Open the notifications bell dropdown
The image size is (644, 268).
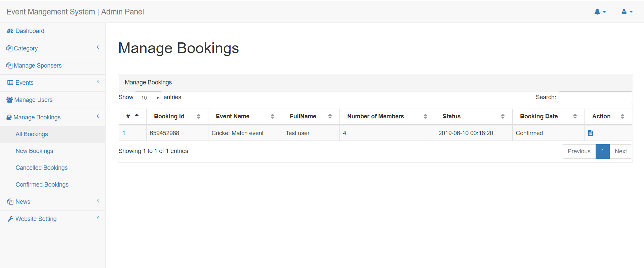(x=600, y=12)
